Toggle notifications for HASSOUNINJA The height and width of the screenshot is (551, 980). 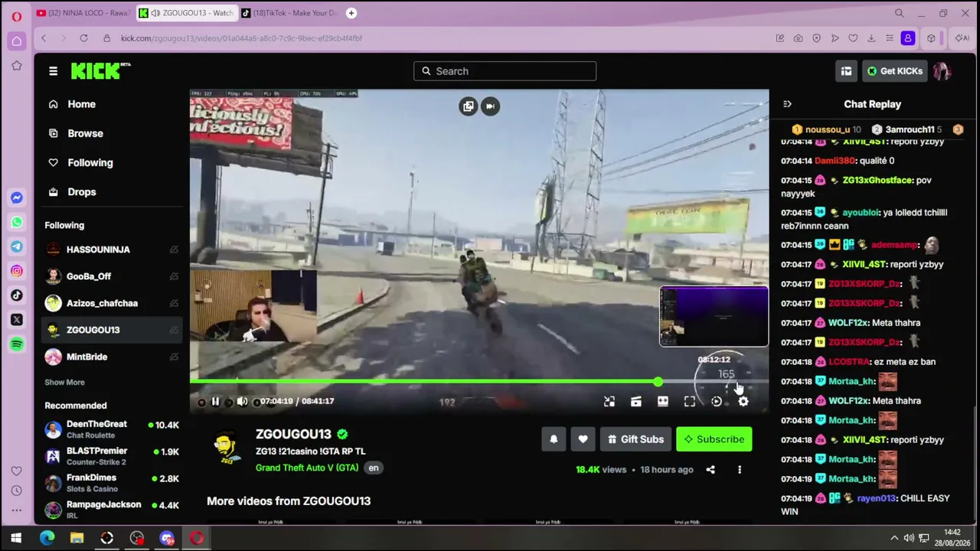point(174,249)
